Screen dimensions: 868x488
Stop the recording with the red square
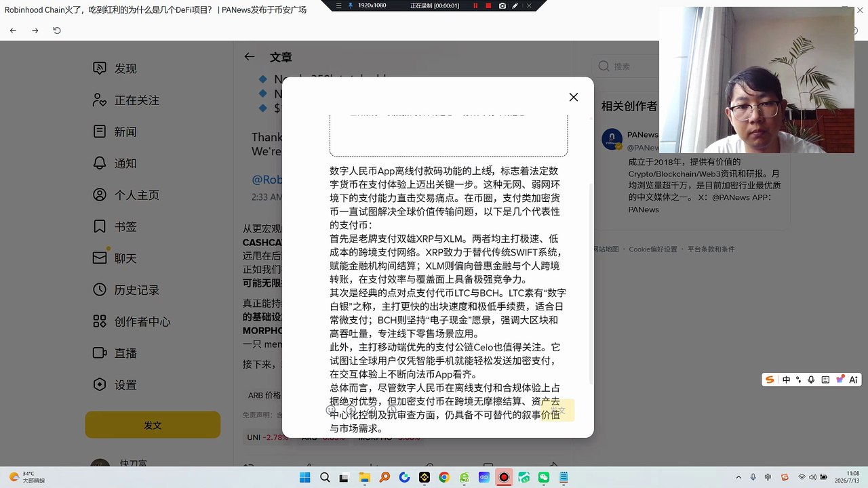tap(489, 5)
